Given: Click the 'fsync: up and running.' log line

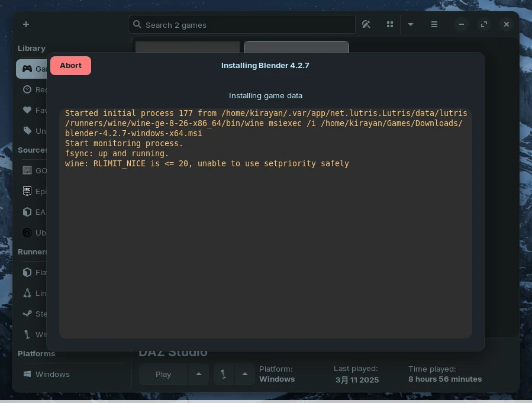Looking at the screenshot, I should (117, 154).
